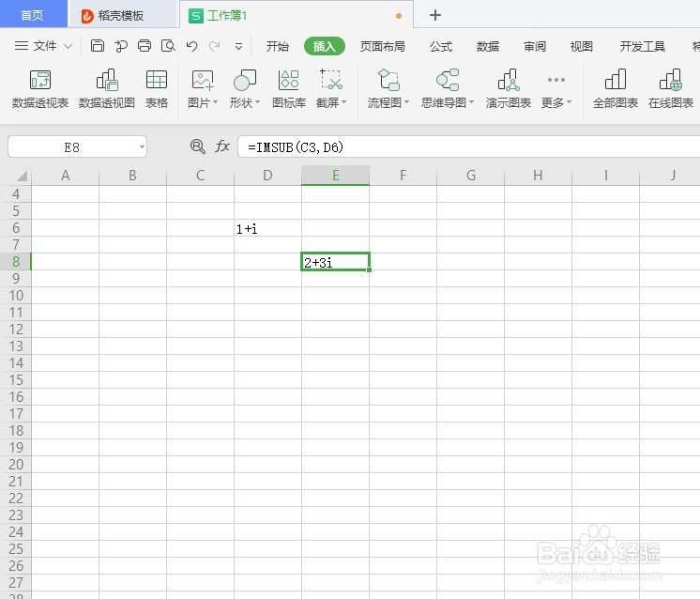700x599 pixels.
Task: Select the 工作簿1 document tab
Action: click(296, 16)
